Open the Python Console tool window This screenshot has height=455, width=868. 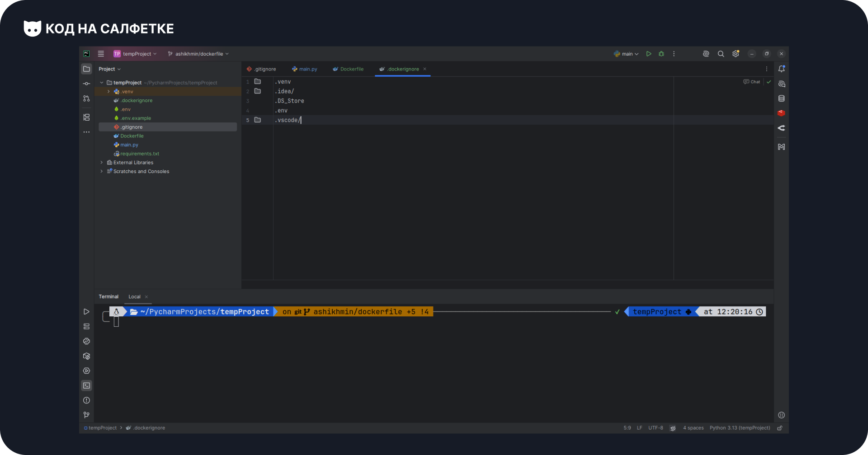[x=86, y=341]
